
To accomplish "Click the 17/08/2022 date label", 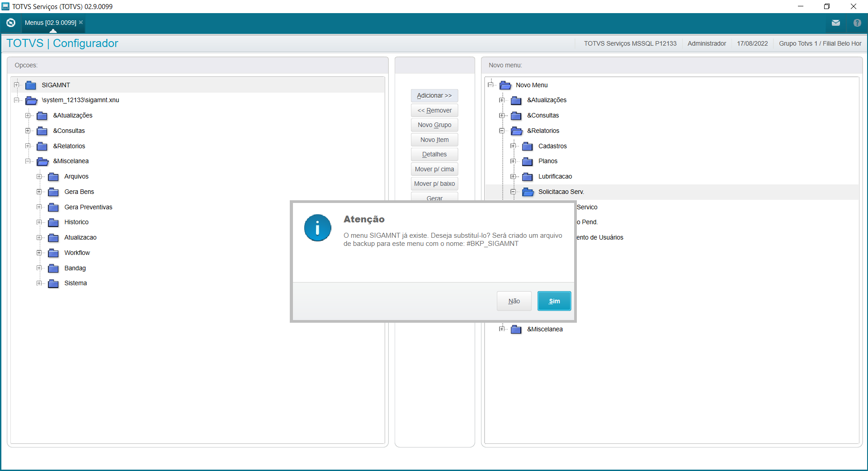I will tap(752, 43).
